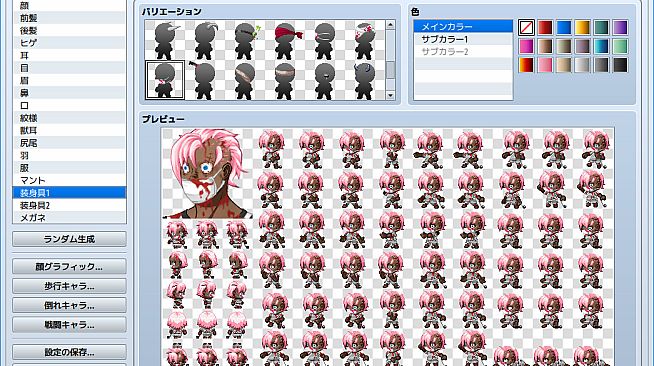Choose 耳 in the parts list
This screenshot has width=654, height=366.
[69, 55]
